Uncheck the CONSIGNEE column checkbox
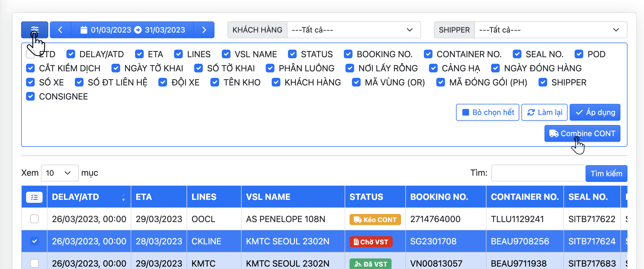The height and width of the screenshot is (269, 644). 30,97
